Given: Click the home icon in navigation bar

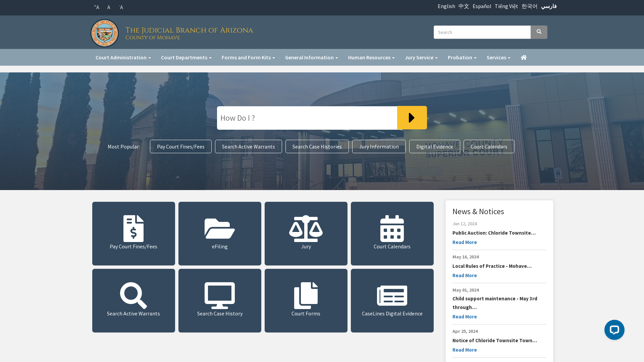Looking at the screenshot, I should (524, 57).
